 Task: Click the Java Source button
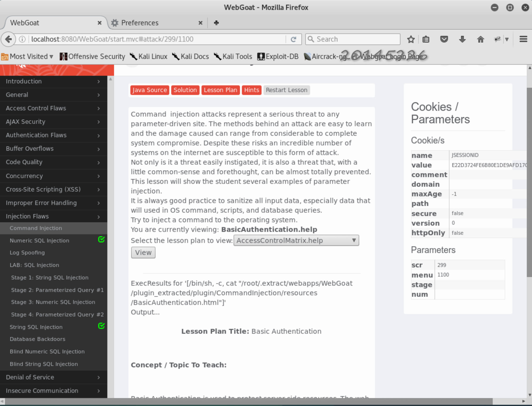(x=150, y=90)
